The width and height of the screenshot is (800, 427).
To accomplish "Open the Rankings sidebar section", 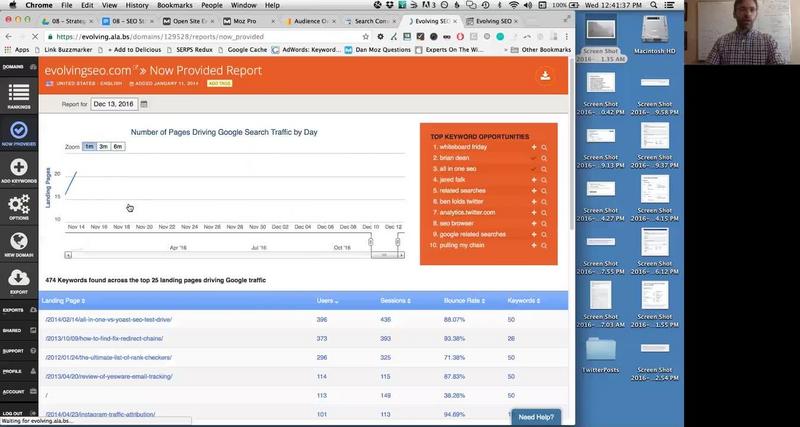I will click(19, 96).
